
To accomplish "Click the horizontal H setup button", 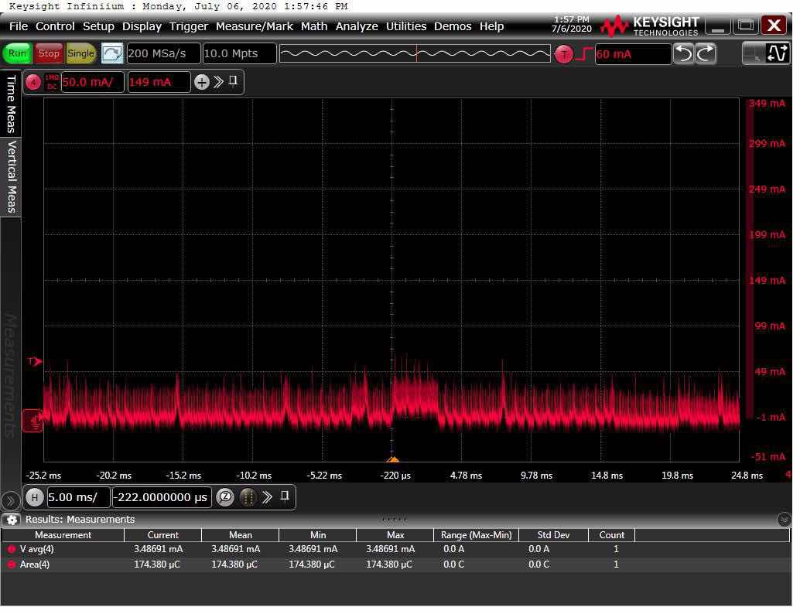I will tap(34, 497).
